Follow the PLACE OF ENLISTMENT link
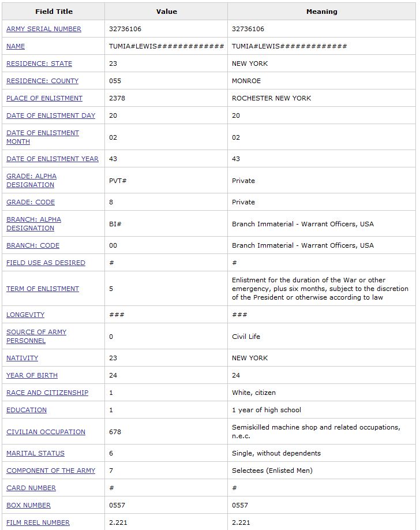 tap(44, 98)
